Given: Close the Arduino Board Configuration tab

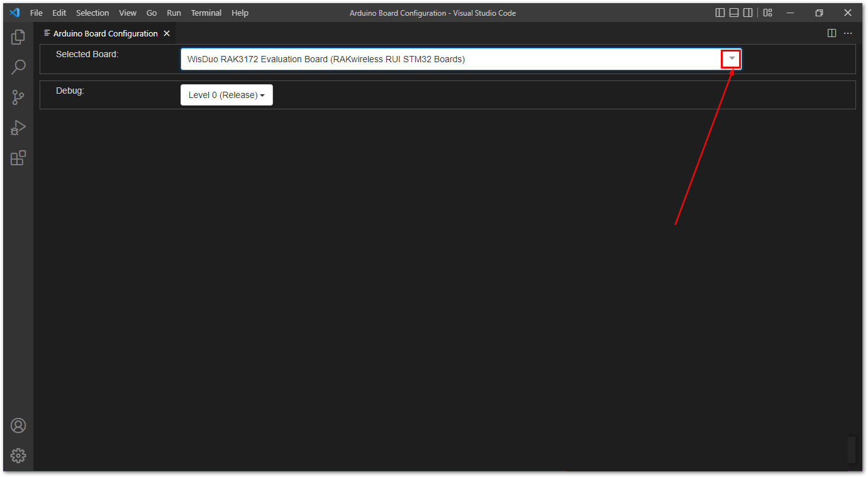Looking at the screenshot, I should [x=167, y=33].
